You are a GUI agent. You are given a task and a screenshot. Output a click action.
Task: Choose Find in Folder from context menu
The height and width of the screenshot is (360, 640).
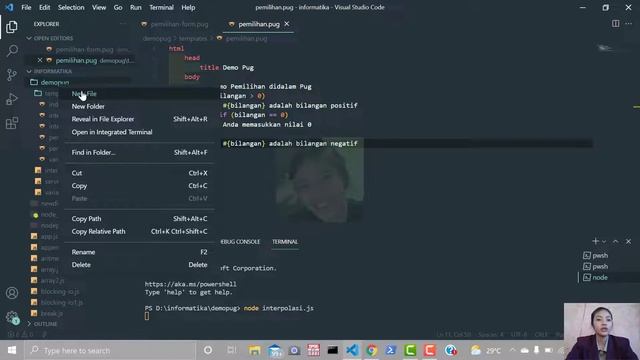tap(139, 152)
